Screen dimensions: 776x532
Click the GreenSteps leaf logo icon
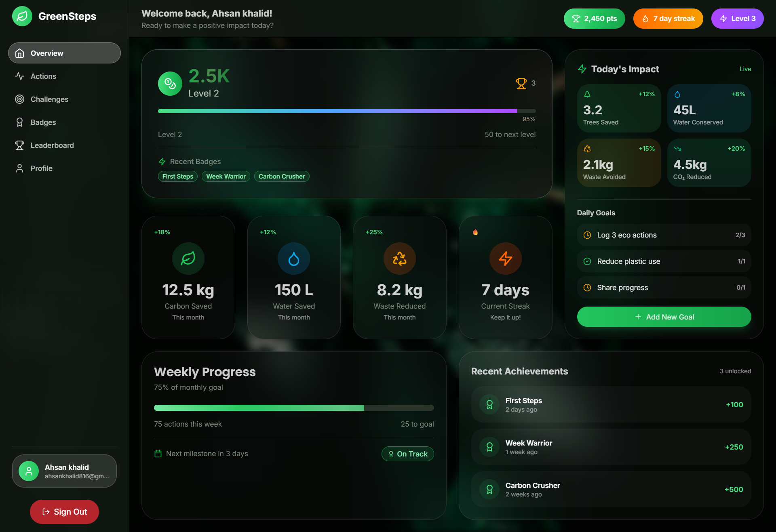click(22, 17)
